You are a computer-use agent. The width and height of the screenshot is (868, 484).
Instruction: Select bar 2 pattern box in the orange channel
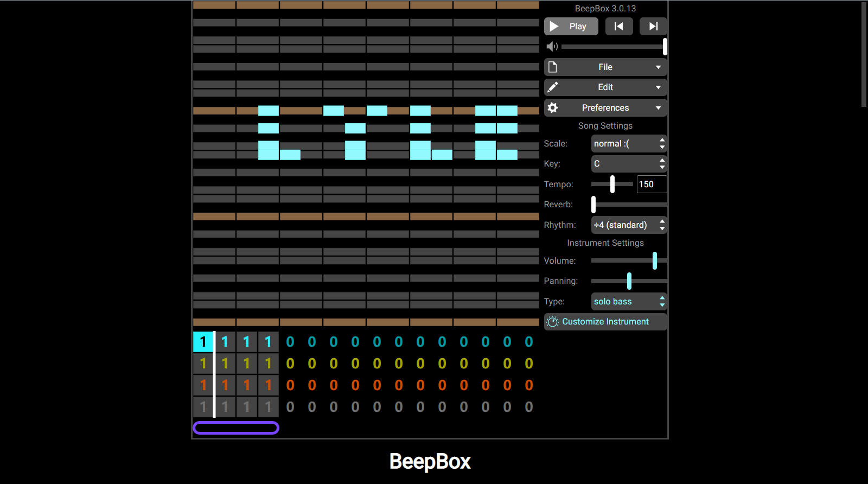click(x=225, y=385)
